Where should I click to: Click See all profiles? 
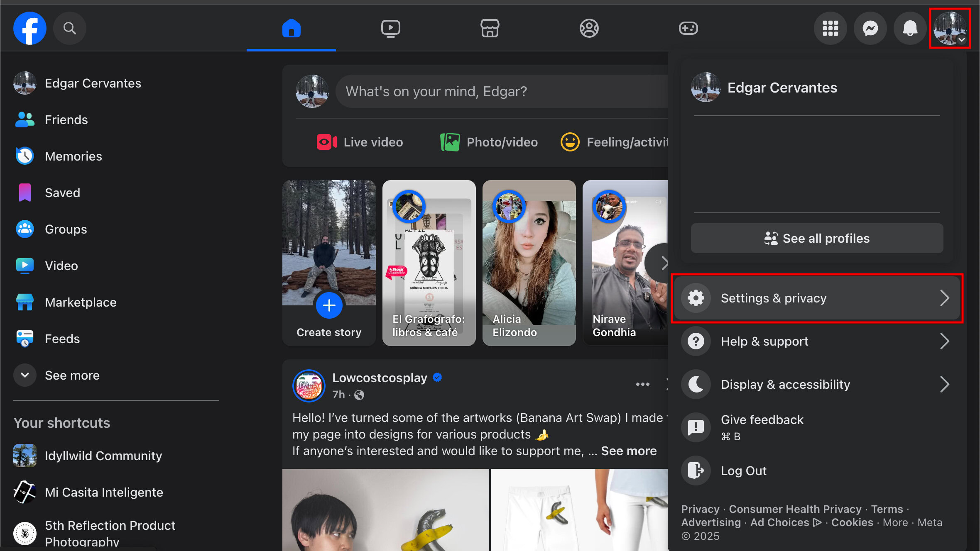pos(816,238)
